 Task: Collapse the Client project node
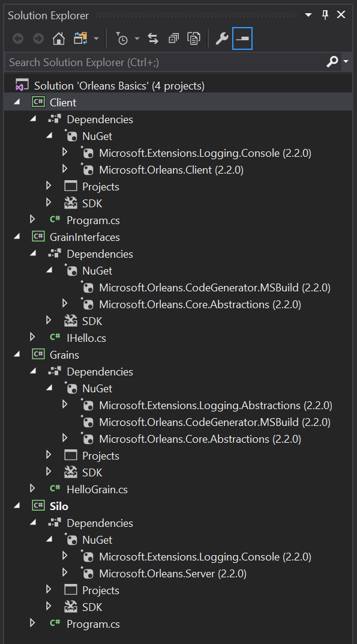(x=17, y=102)
